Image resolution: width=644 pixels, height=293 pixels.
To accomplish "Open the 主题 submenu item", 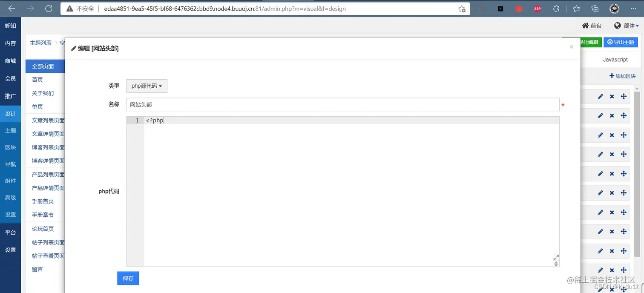I will [11, 130].
